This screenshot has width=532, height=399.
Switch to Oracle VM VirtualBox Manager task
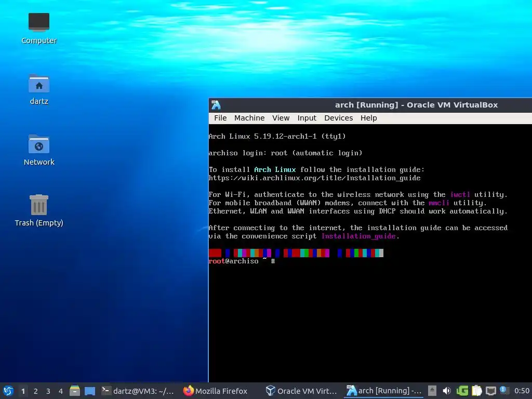coord(301,391)
